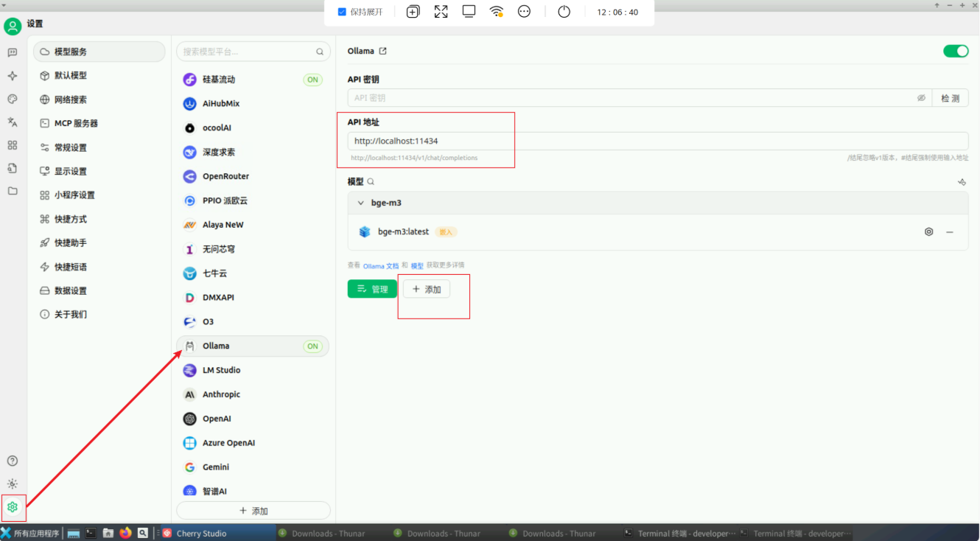The width and height of the screenshot is (980, 541).
Task: Select the Azure OpenAI provider
Action: click(x=253, y=443)
